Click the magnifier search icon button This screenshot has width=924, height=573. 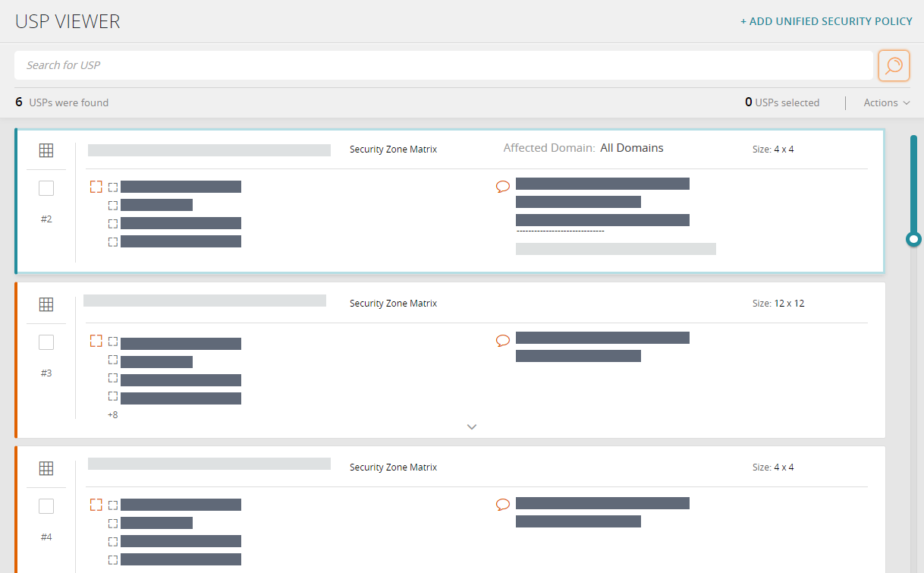(894, 65)
